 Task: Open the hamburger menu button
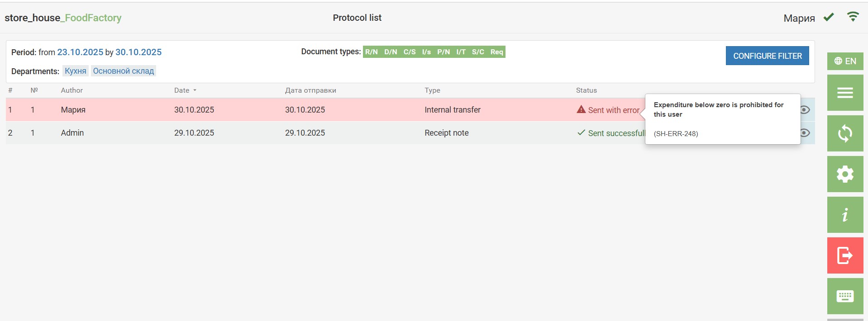coord(844,93)
